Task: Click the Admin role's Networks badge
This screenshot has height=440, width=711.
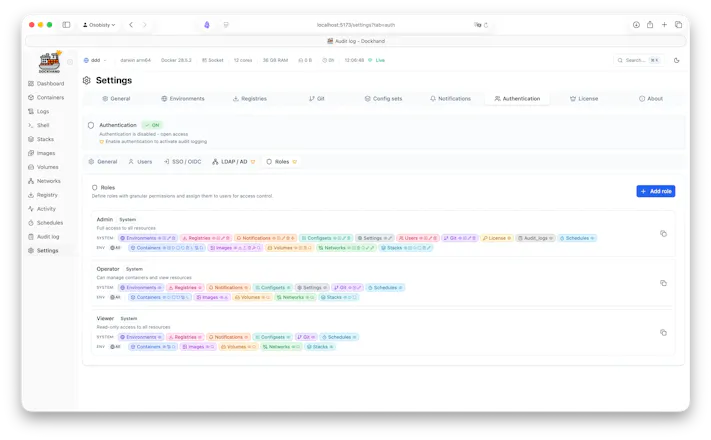Action: tap(346, 248)
